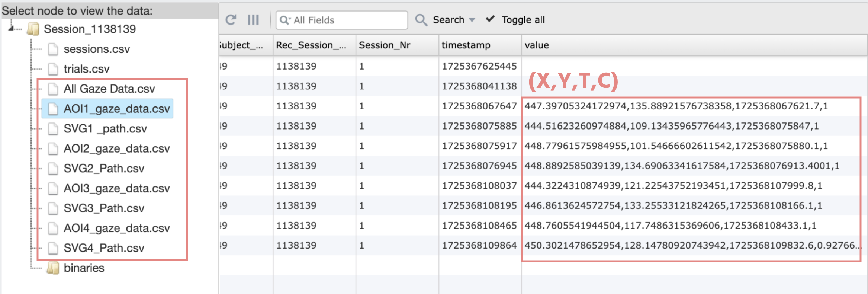Screen dimensions: 868x294
Task: Click the All Gaze Data.csv file icon
Action: (x=53, y=89)
